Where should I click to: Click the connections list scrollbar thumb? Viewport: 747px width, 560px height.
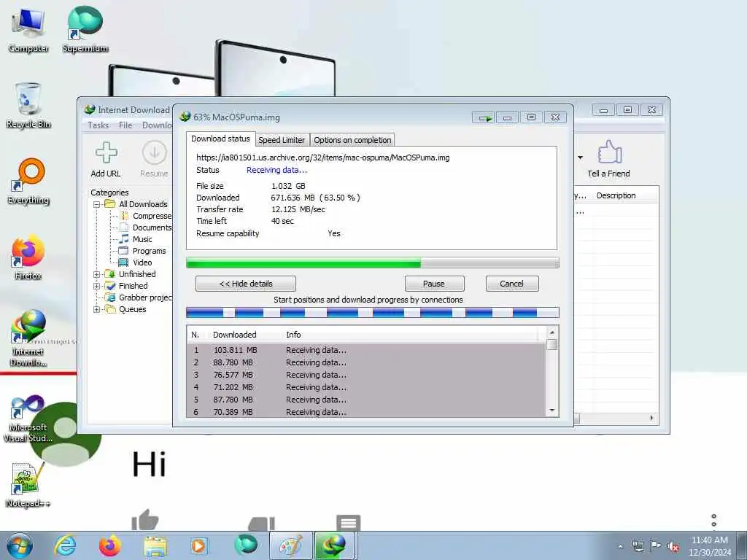[x=552, y=345]
